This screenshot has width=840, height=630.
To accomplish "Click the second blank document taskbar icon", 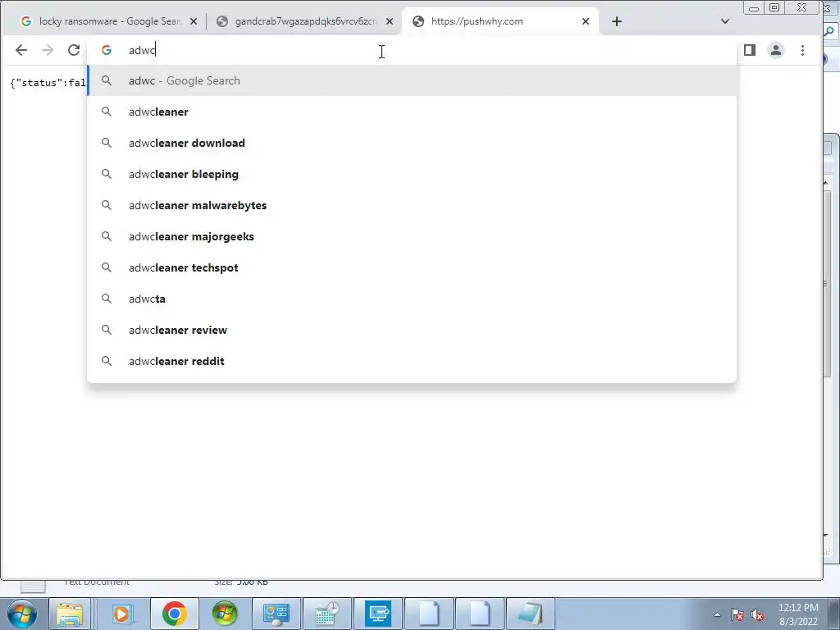I will [479, 614].
